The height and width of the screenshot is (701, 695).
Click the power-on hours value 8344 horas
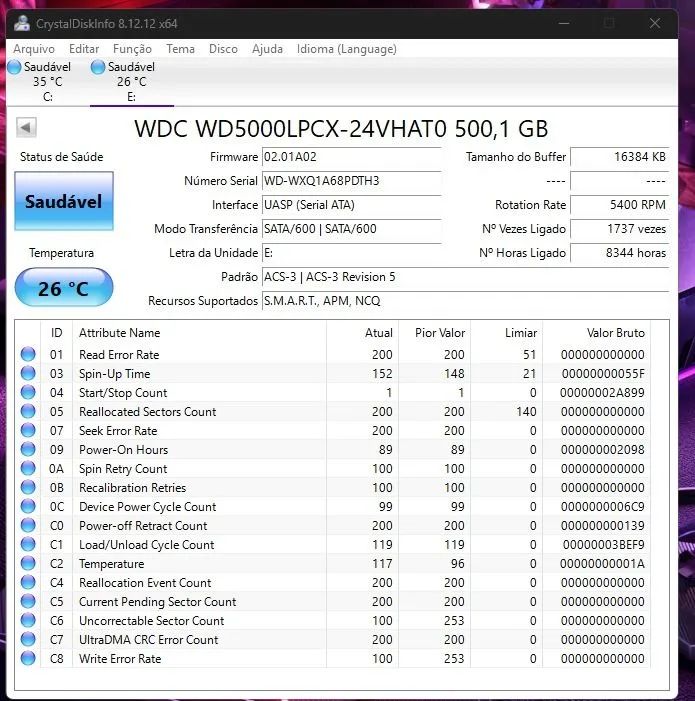pos(619,253)
